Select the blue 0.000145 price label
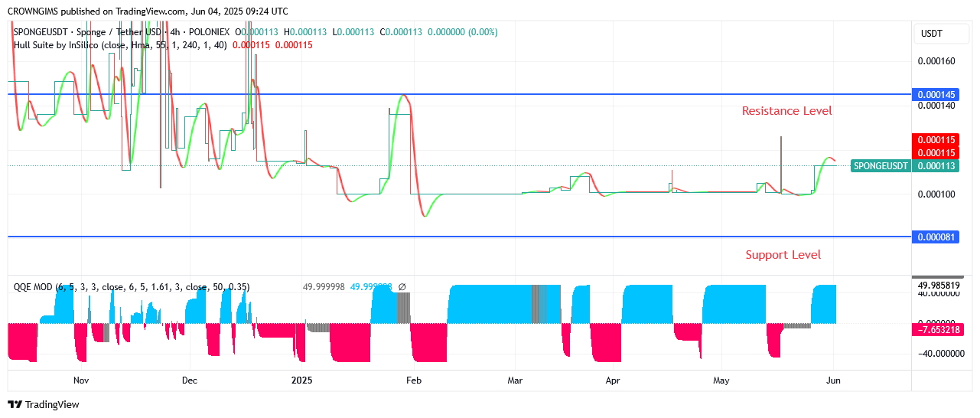980x418 pixels. click(x=936, y=94)
